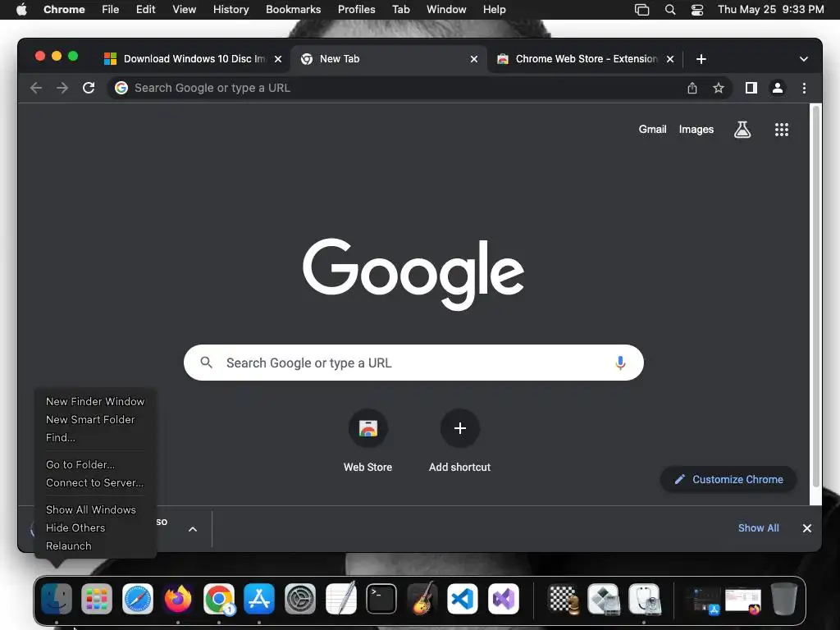This screenshot has width=840, height=630.
Task: Open System Settings from the Dock
Action: 300,598
